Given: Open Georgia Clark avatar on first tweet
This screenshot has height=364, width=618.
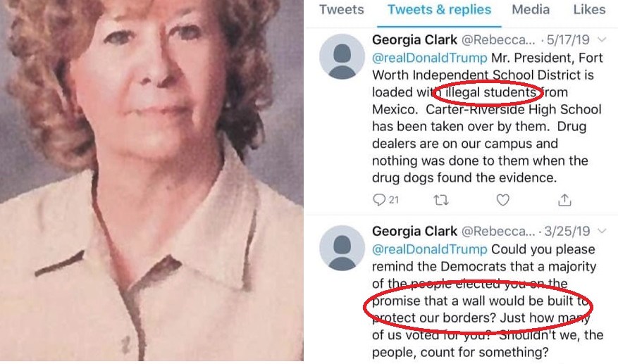Looking at the screenshot, I should pyautogui.click(x=342, y=57).
